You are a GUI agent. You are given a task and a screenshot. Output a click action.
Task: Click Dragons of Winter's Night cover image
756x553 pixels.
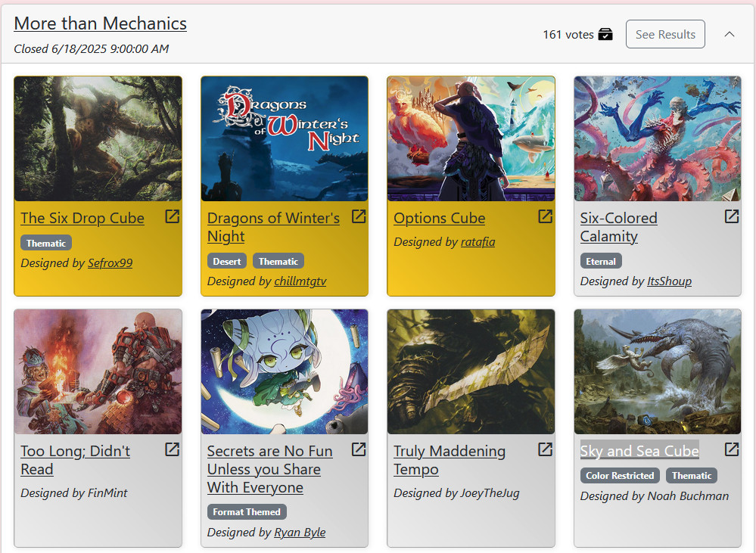tap(285, 139)
